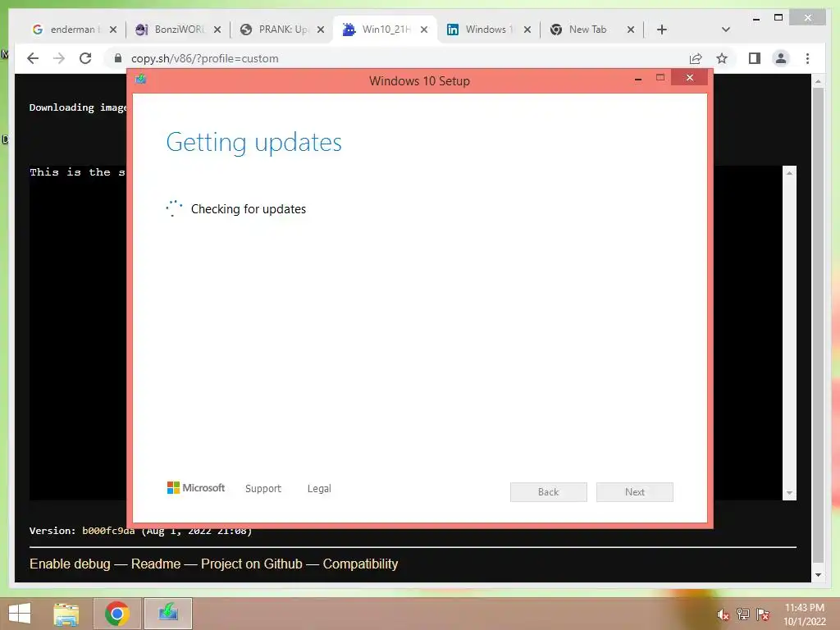Click the Getting updates heading
Screen dimensions: 840x630
point(254,143)
